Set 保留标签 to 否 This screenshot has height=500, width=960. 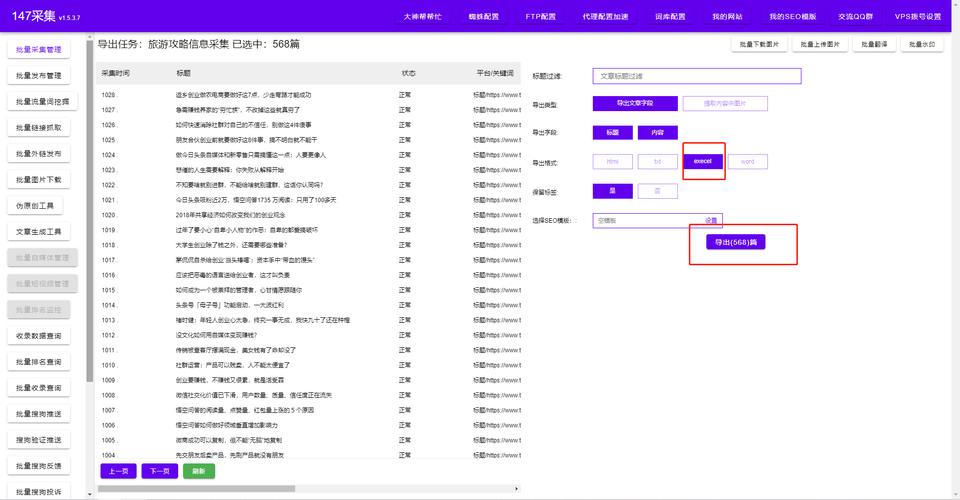point(657,191)
